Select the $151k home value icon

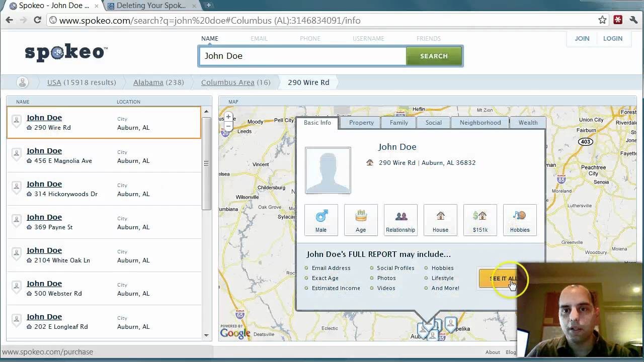[480, 220]
